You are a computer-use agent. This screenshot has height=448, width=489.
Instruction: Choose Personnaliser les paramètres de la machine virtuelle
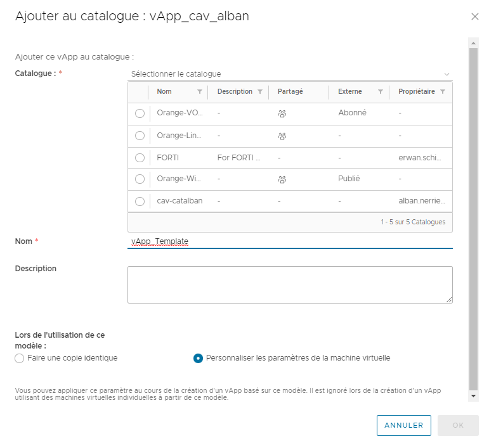pyautogui.click(x=198, y=358)
